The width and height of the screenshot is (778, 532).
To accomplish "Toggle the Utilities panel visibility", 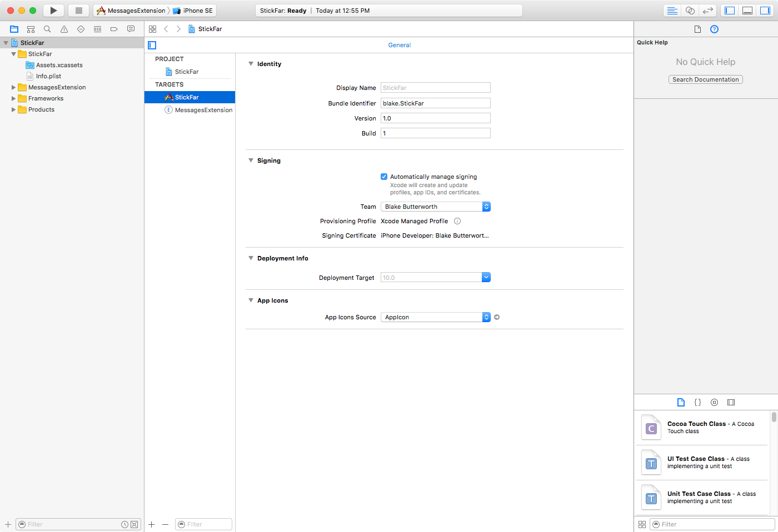I will (765, 11).
